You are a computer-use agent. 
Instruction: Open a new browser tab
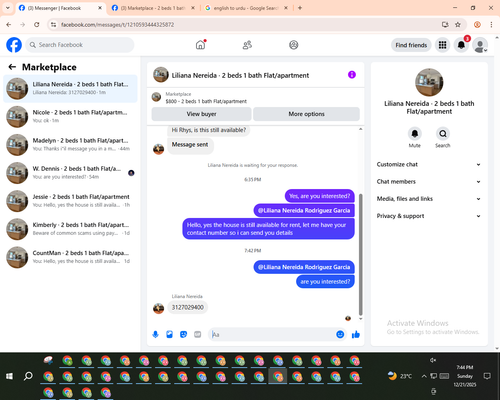[x=300, y=8]
